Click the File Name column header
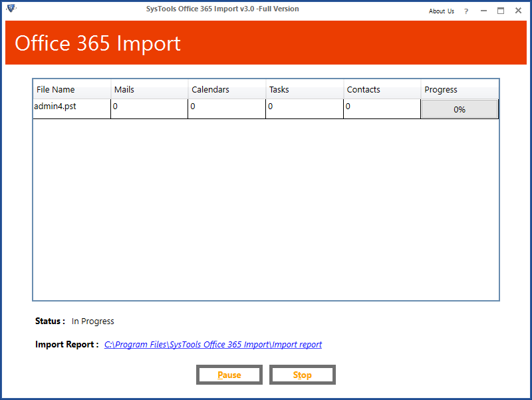 click(72, 89)
